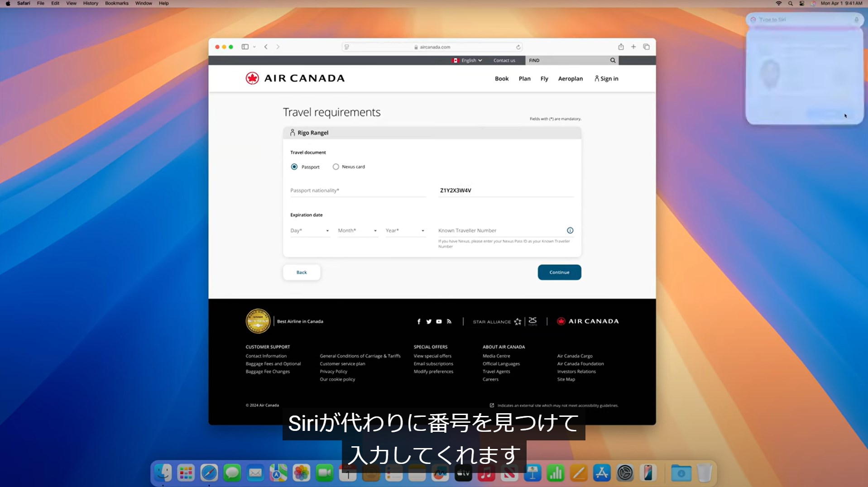Open the Edit menu
The width and height of the screenshot is (868, 487).
[x=55, y=3]
